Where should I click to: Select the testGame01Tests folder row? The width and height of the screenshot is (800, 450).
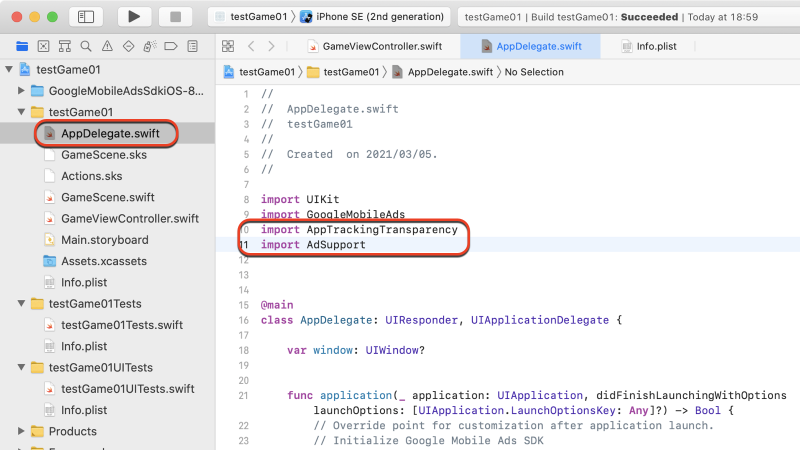pyautogui.click(x=95, y=304)
